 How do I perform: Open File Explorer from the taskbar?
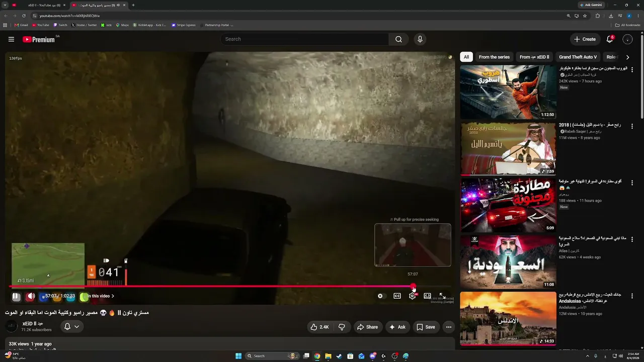pyautogui.click(x=328, y=356)
